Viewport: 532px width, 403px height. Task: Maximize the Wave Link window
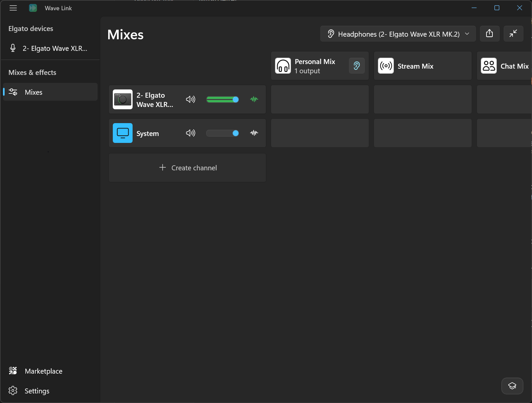tap(497, 8)
